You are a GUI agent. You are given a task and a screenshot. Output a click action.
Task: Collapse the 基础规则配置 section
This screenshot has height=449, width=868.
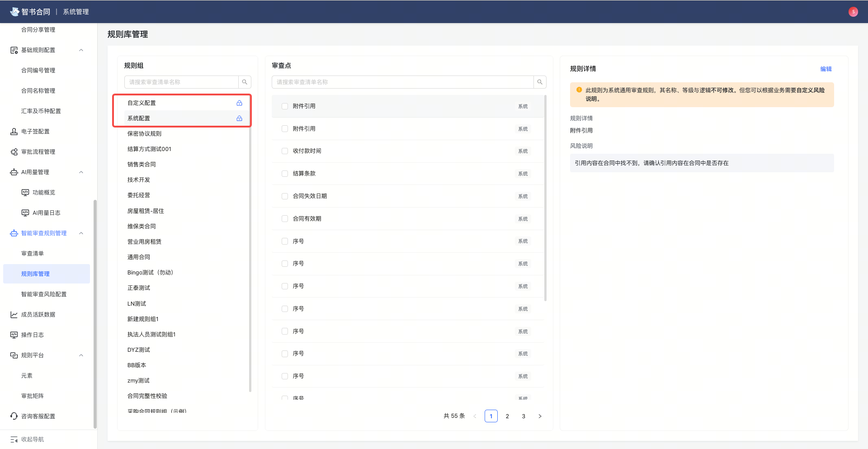(x=81, y=50)
